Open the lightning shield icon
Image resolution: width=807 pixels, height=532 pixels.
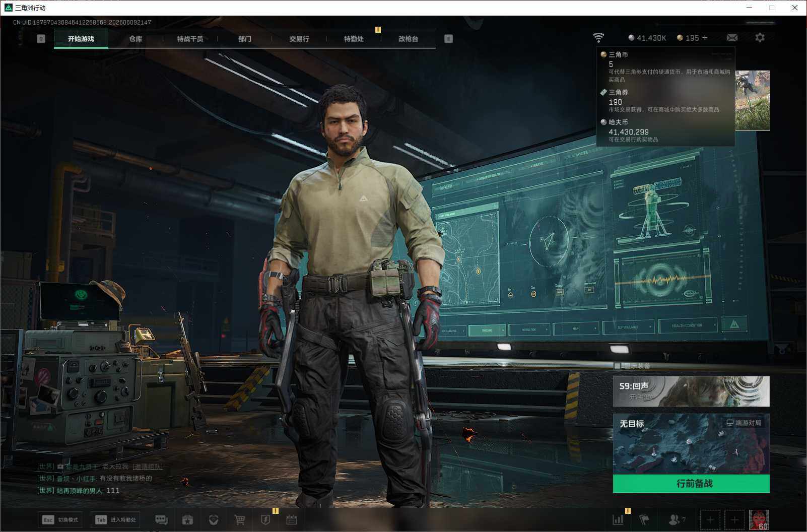265,520
